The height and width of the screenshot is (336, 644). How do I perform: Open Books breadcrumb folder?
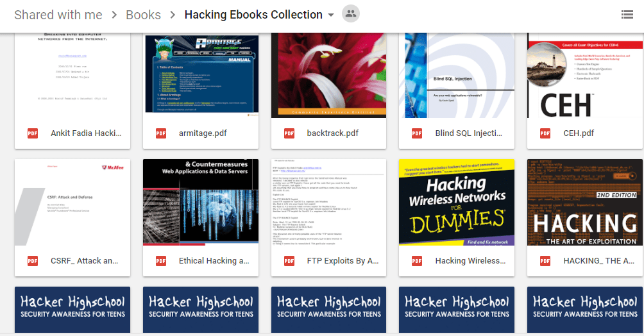point(143,15)
